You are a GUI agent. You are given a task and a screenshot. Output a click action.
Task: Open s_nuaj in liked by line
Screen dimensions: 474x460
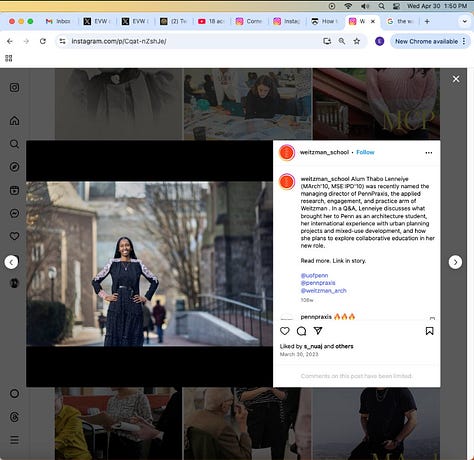tap(313, 346)
